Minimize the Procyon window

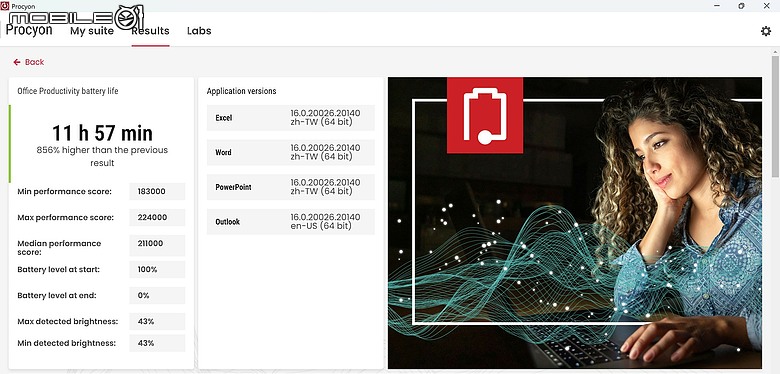coord(717,5)
